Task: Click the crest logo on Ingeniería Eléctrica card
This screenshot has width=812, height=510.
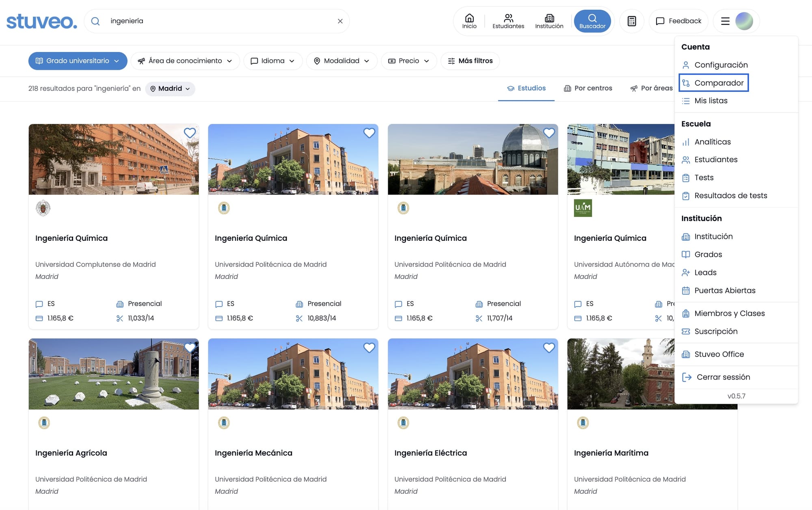Action: point(403,423)
